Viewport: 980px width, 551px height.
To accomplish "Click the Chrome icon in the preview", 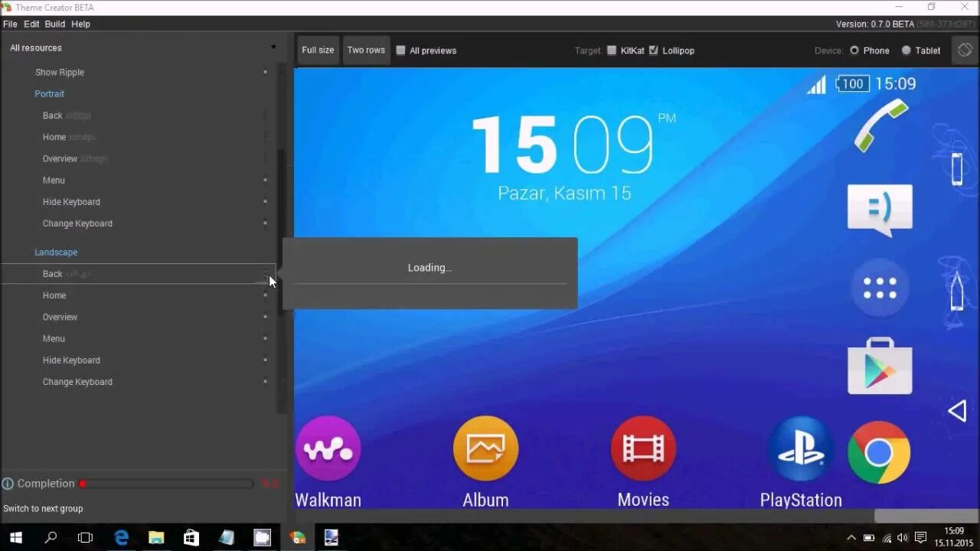I will pos(878,452).
